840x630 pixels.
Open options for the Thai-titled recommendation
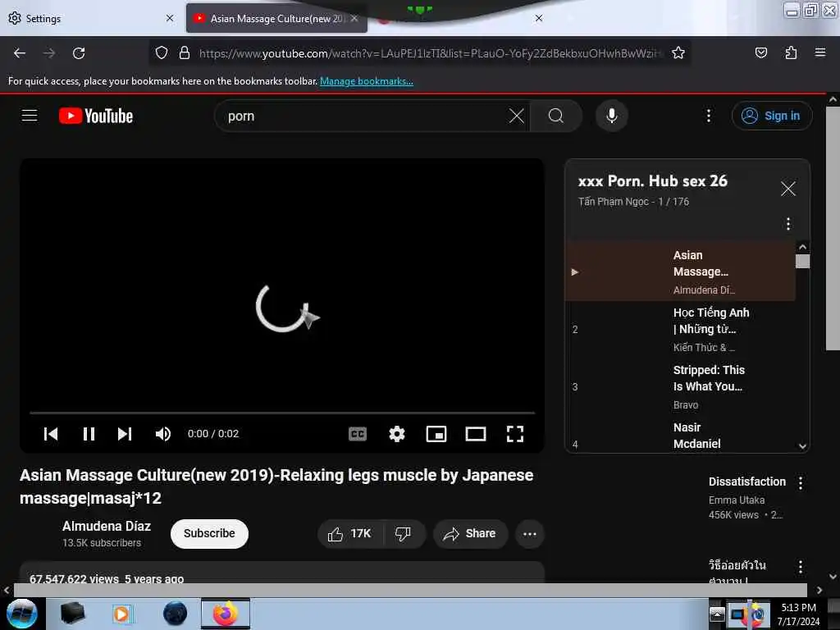(801, 567)
